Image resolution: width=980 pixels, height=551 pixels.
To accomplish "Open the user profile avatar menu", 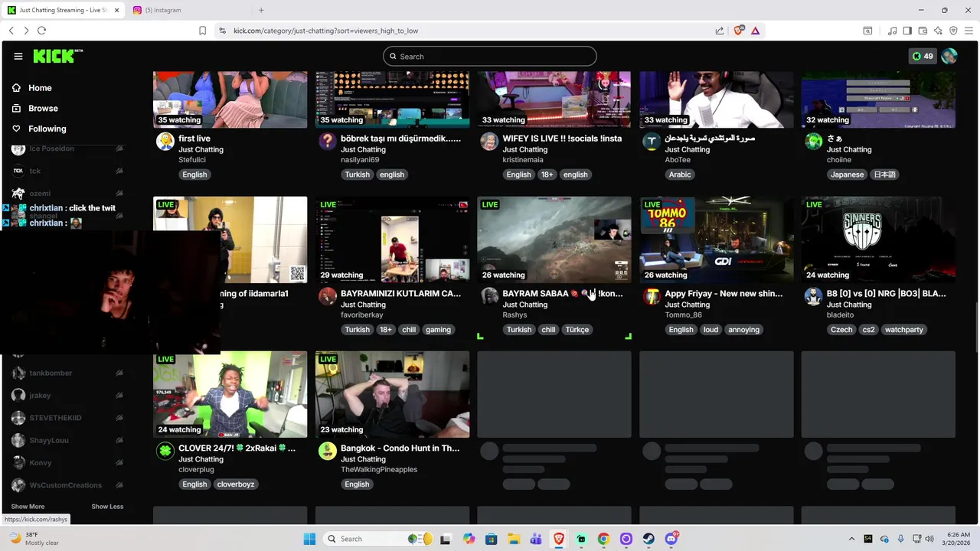I will (x=949, y=56).
